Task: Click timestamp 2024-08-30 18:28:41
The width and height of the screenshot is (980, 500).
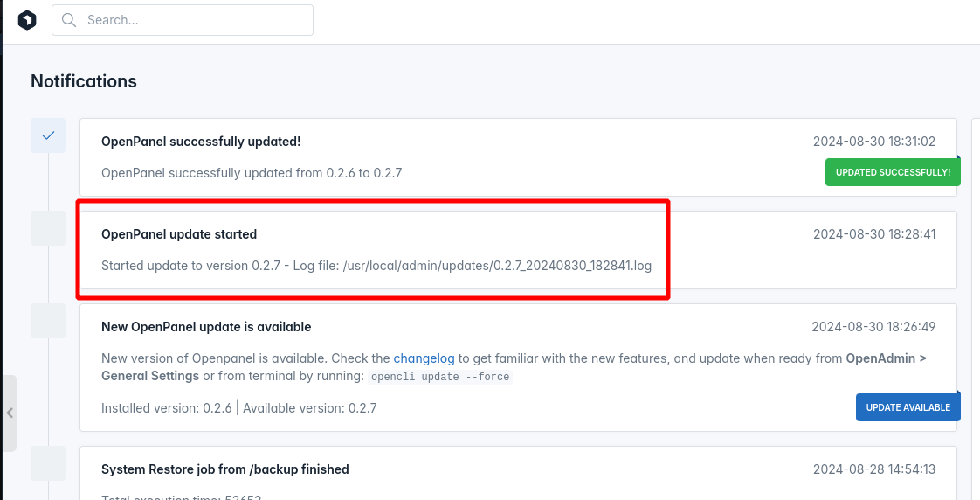Action: pyautogui.click(x=874, y=234)
